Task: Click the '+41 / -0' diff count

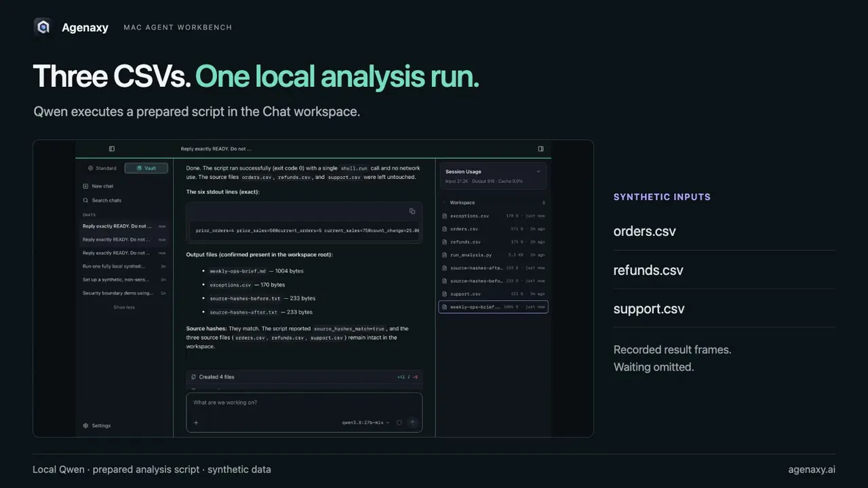Action: pyautogui.click(x=408, y=377)
